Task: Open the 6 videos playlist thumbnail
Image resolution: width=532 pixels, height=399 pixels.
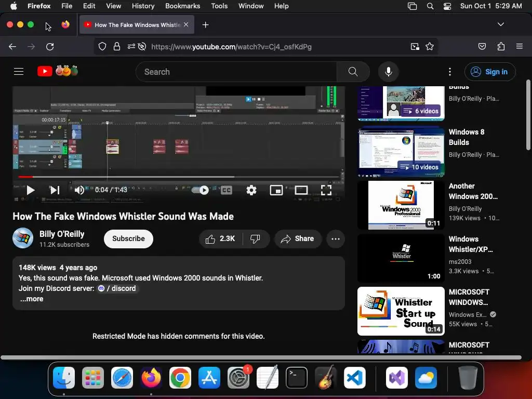Action: coord(401,103)
